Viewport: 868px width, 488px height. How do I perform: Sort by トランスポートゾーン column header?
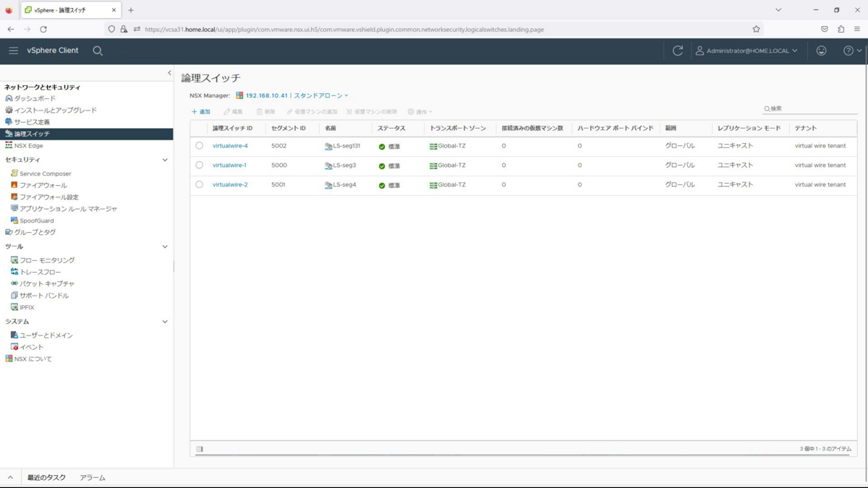click(458, 128)
